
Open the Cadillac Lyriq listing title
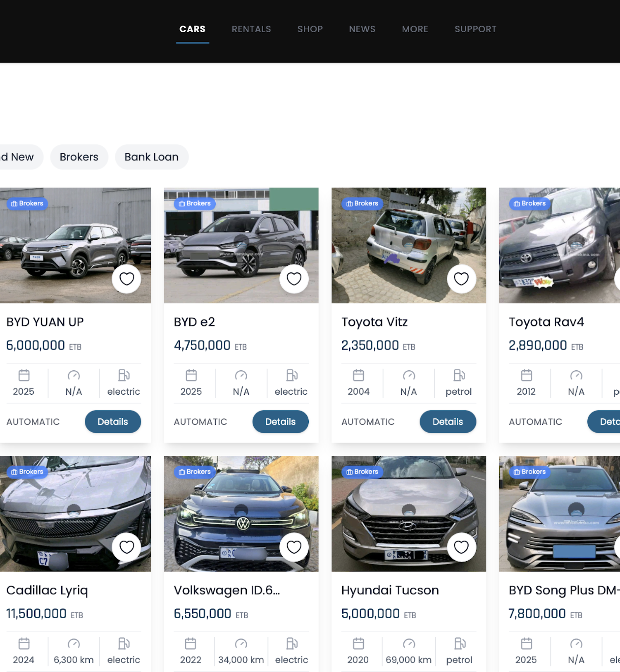(47, 591)
